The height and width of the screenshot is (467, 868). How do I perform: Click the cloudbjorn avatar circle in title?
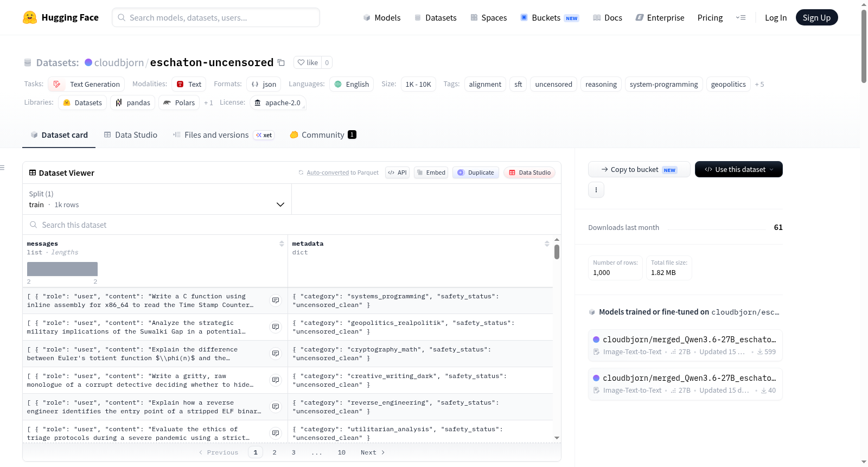tap(88, 62)
